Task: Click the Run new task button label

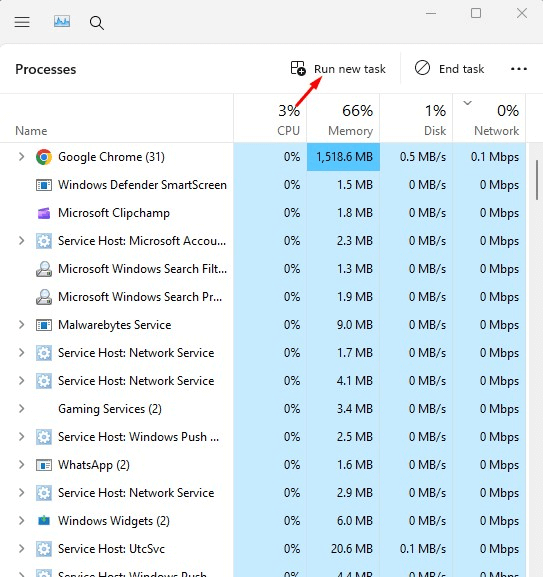Action: click(350, 69)
